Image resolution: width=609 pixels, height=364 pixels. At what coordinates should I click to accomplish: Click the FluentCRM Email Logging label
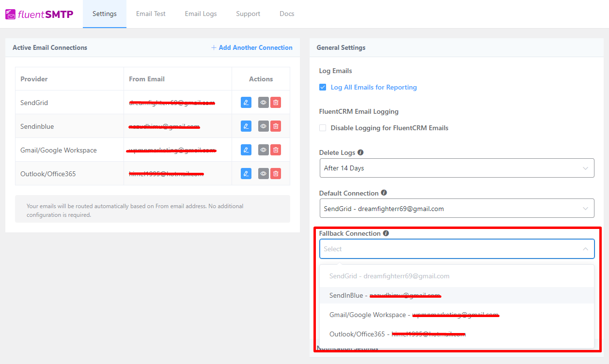tap(359, 111)
